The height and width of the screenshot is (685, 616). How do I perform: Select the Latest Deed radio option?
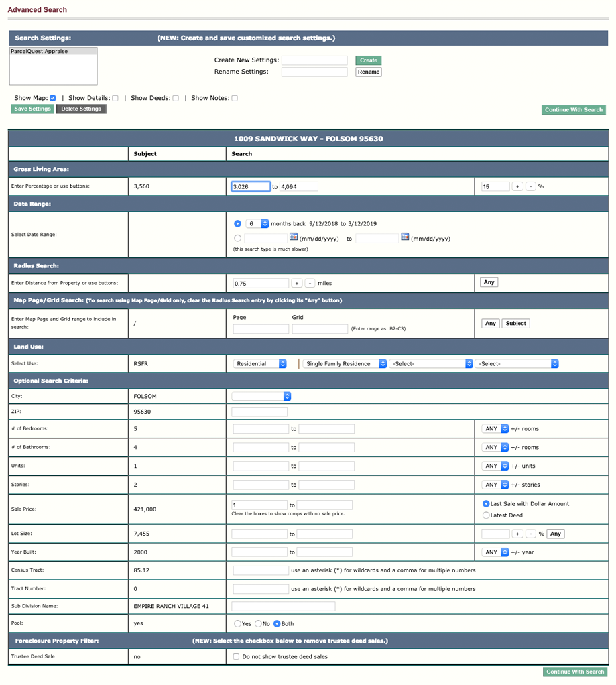click(x=486, y=515)
